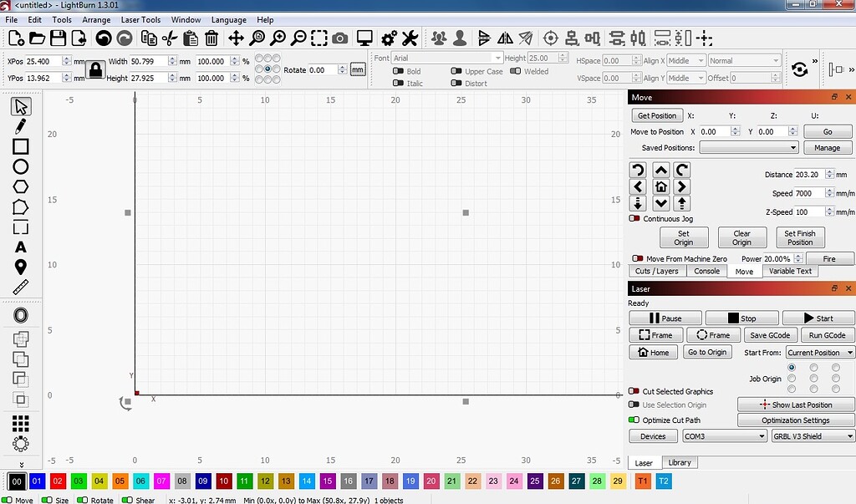
Task: Select the red 02 color swatch
Action: pos(58,481)
